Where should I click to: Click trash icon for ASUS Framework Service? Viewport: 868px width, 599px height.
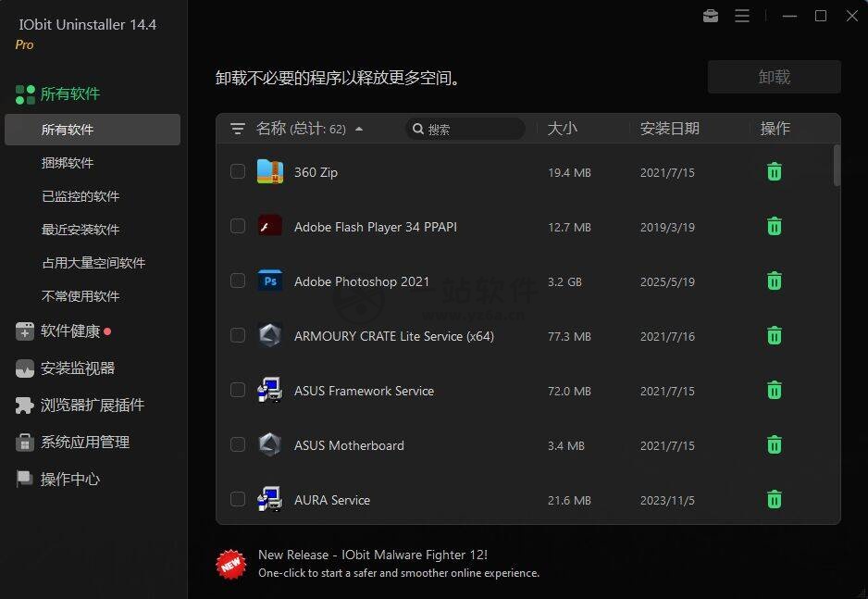tap(775, 391)
